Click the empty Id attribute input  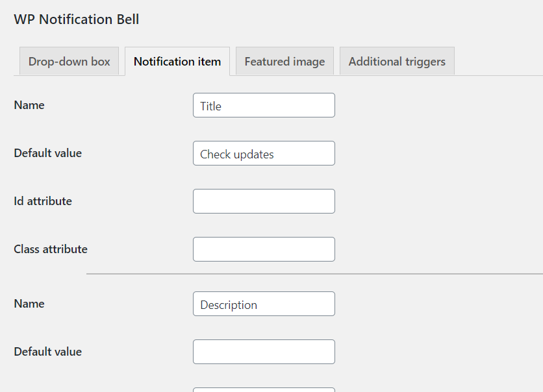264,201
